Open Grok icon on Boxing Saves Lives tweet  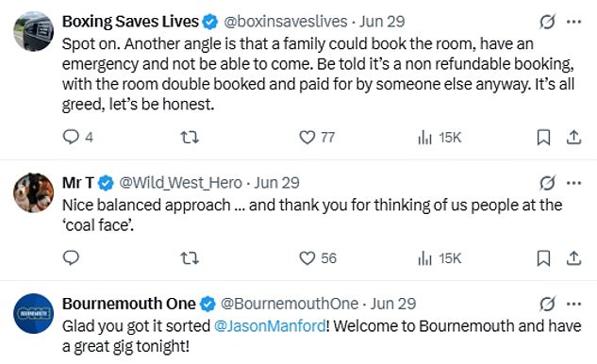tap(547, 22)
